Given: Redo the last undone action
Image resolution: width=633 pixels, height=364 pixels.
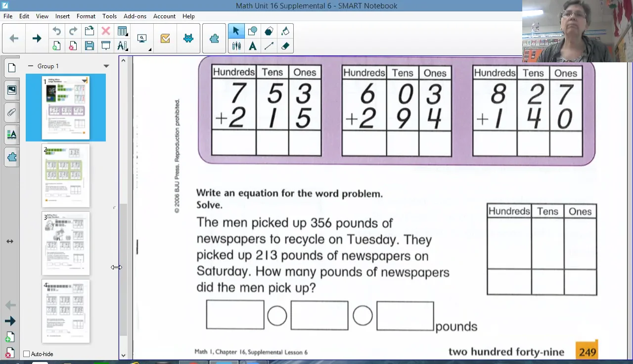Looking at the screenshot, I should 73,31.
